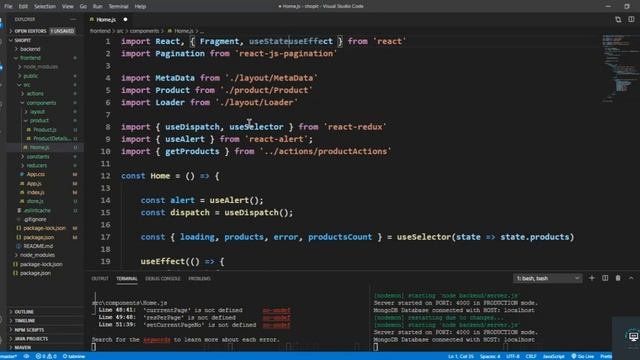This screenshot has width=640, height=360.
Task: Open the Run menu
Action: click(x=98, y=6)
